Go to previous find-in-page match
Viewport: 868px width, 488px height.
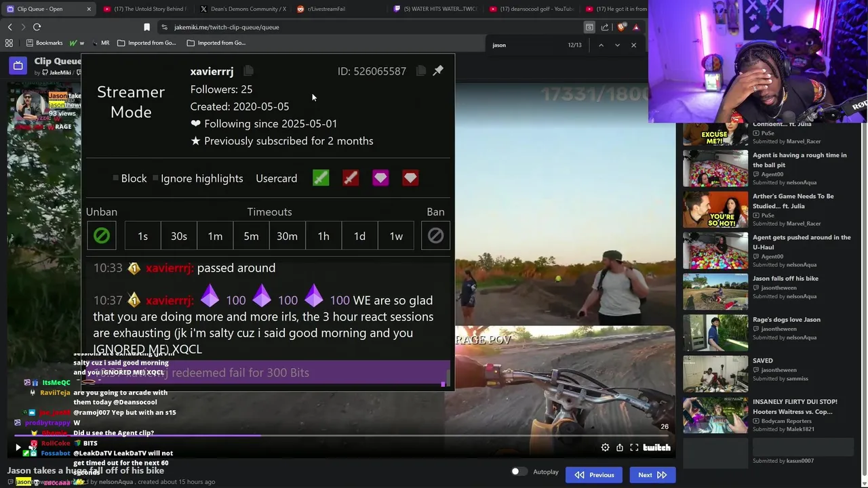click(601, 45)
